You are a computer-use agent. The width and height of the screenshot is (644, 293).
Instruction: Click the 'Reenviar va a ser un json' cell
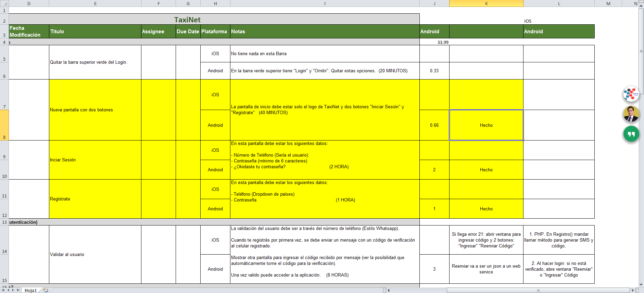(x=486, y=269)
